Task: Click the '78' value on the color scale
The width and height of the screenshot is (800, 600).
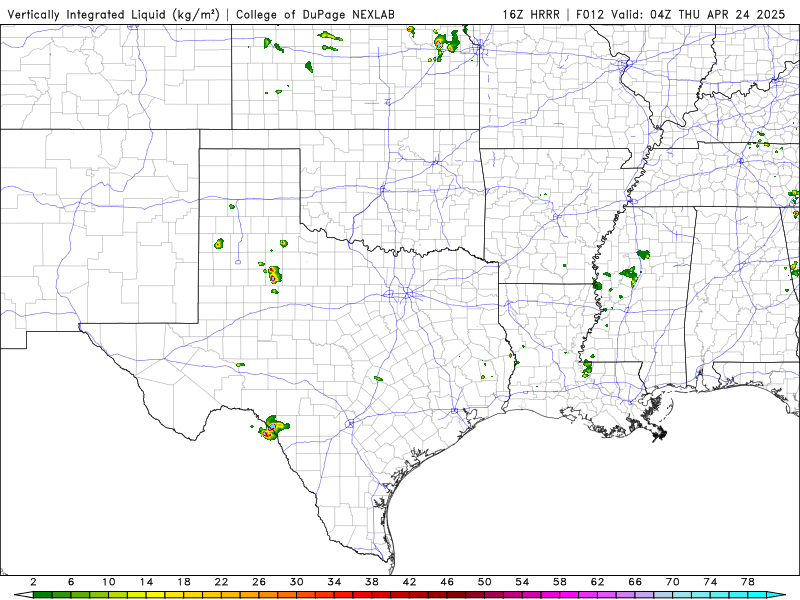Action: [748, 582]
